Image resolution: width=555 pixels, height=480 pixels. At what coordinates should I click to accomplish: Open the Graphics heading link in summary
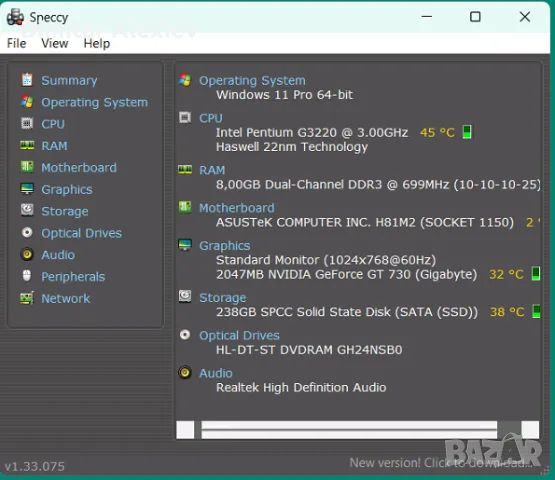[x=224, y=245]
